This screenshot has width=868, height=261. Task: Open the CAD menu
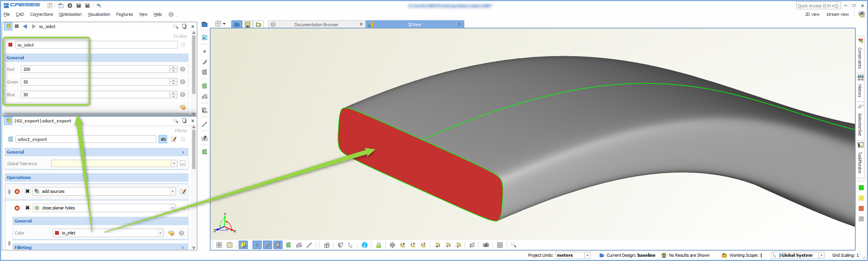(x=20, y=14)
